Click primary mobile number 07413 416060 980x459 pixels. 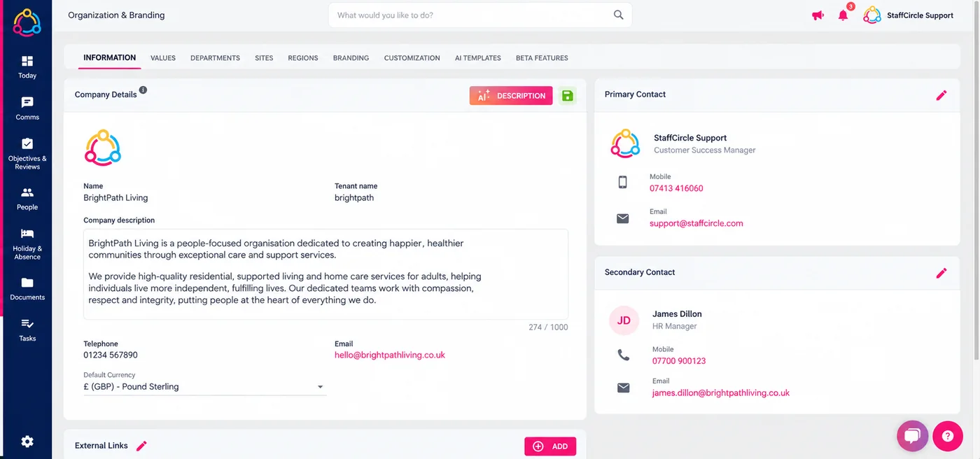[676, 188]
